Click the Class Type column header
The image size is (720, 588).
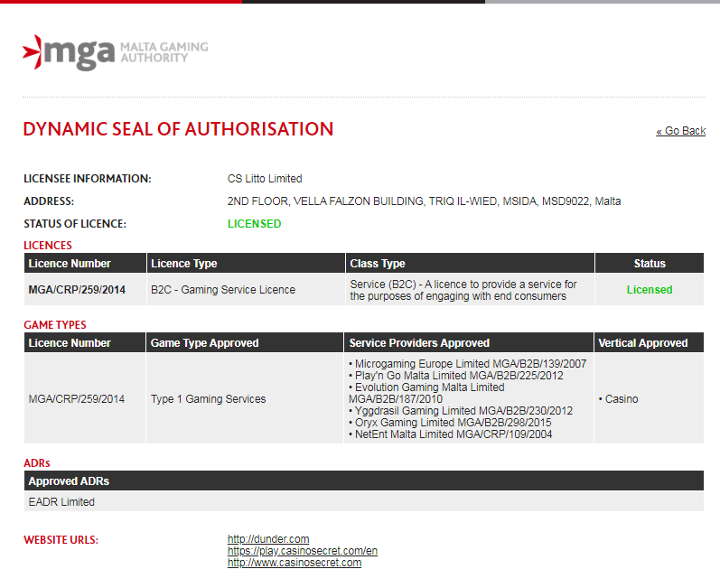(x=470, y=264)
